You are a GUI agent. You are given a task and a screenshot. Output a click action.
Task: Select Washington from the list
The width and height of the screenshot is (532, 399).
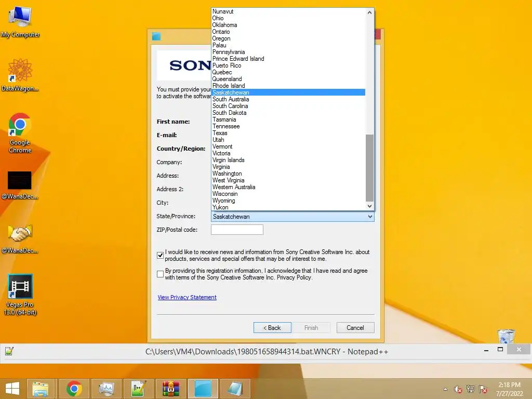point(288,174)
